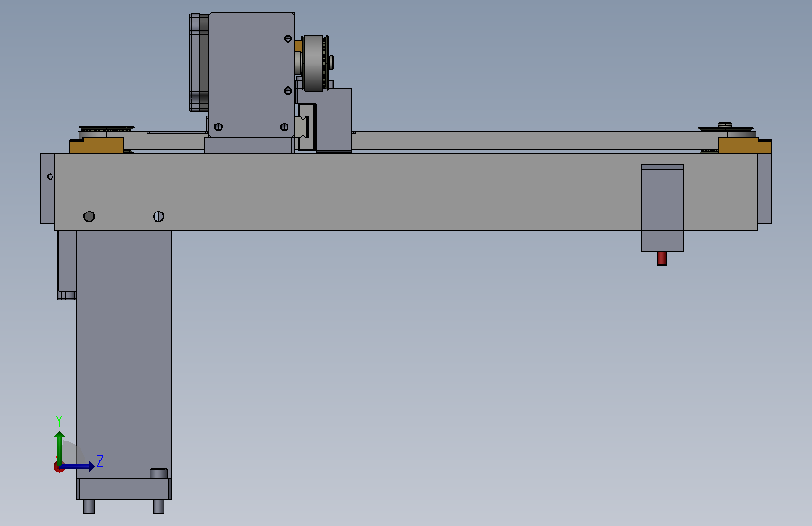
Task: Pick the right belt pulley on top
Action: pyautogui.click(x=727, y=130)
